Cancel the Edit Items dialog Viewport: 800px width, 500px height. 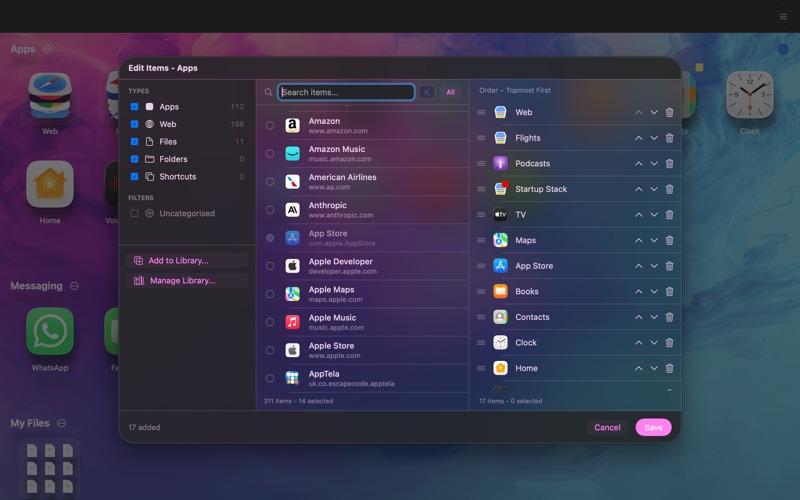pos(607,428)
